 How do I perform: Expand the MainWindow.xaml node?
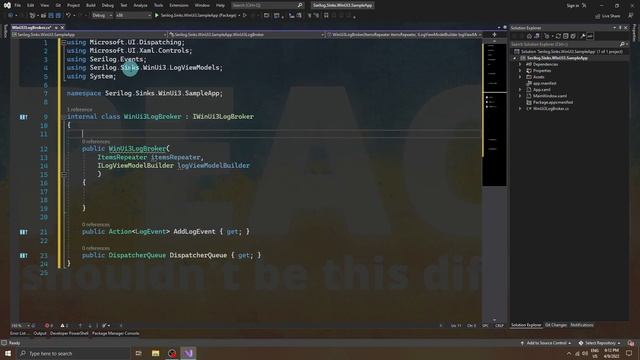point(520,96)
